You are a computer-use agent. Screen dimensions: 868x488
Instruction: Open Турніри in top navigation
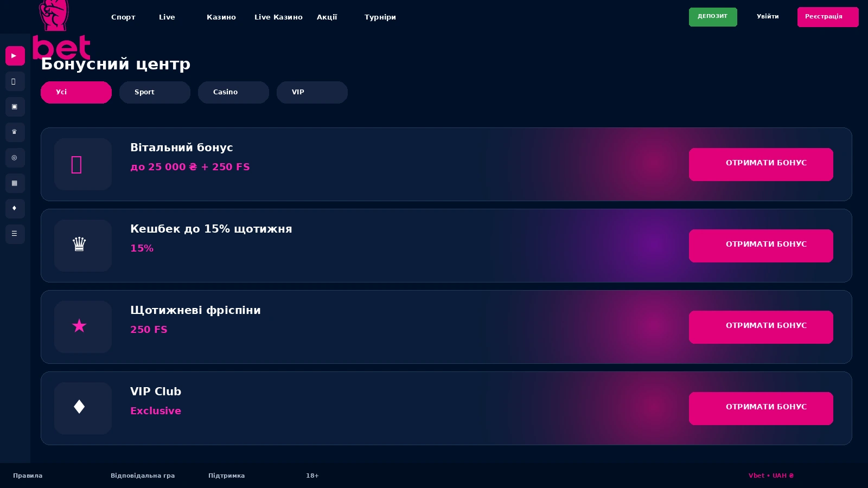380,17
